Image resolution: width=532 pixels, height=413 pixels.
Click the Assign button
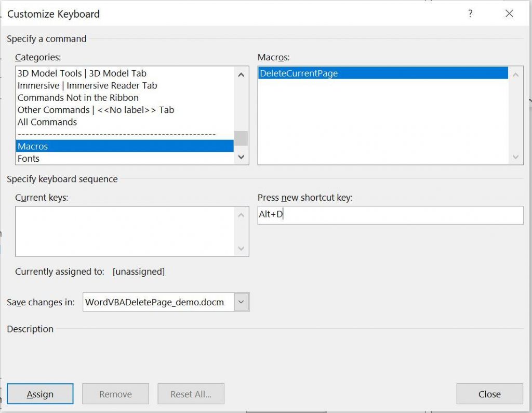(40, 394)
